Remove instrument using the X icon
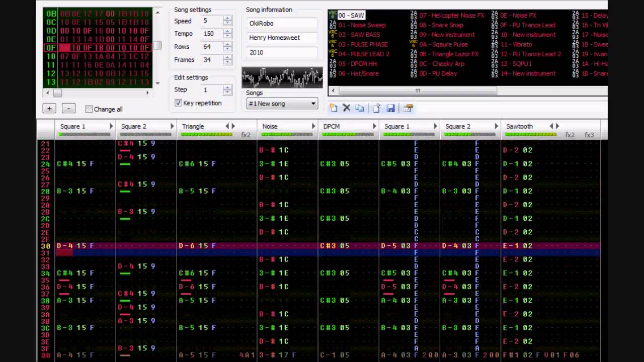This screenshot has width=644, height=362. click(x=346, y=108)
